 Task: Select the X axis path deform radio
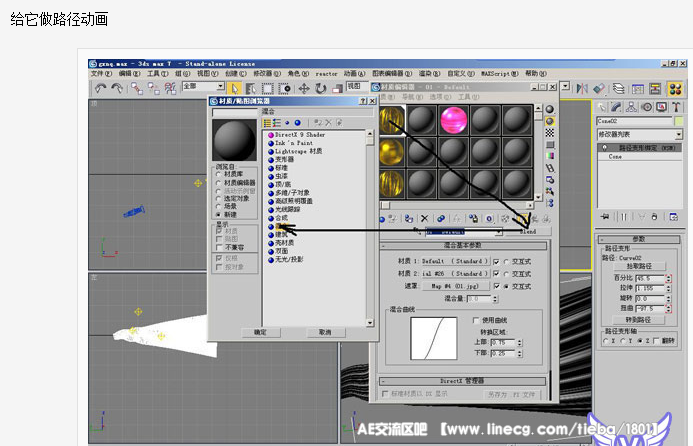pyautogui.click(x=606, y=341)
